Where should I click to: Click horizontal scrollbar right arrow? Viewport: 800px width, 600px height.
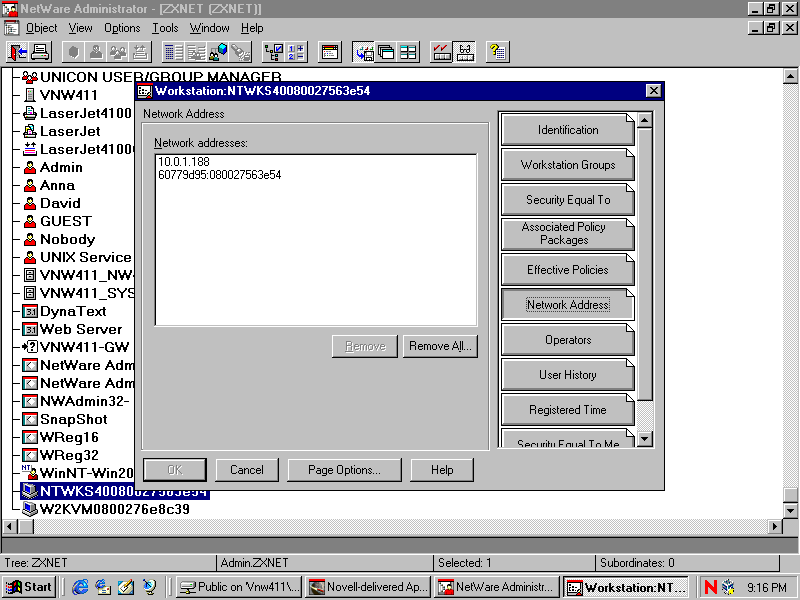pos(775,526)
